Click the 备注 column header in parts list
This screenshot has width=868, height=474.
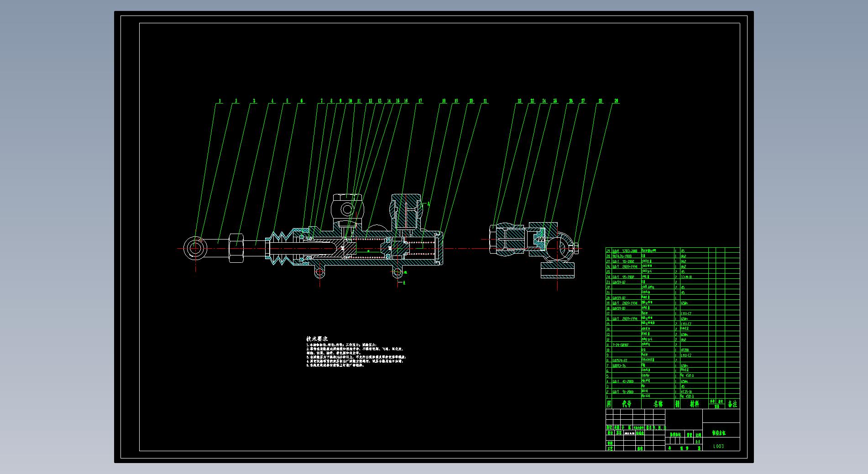pos(732,404)
